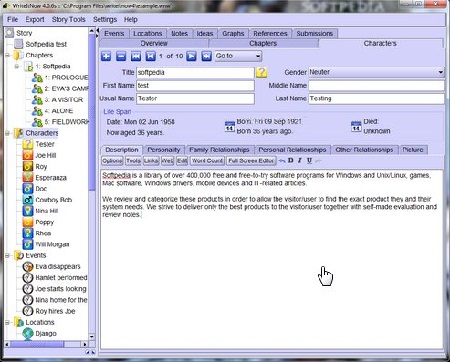Image resolution: width=450 pixels, height=362 pixels.
Task: Click Esperanza's character icon in tree
Action: pyautogui.click(x=28, y=177)
